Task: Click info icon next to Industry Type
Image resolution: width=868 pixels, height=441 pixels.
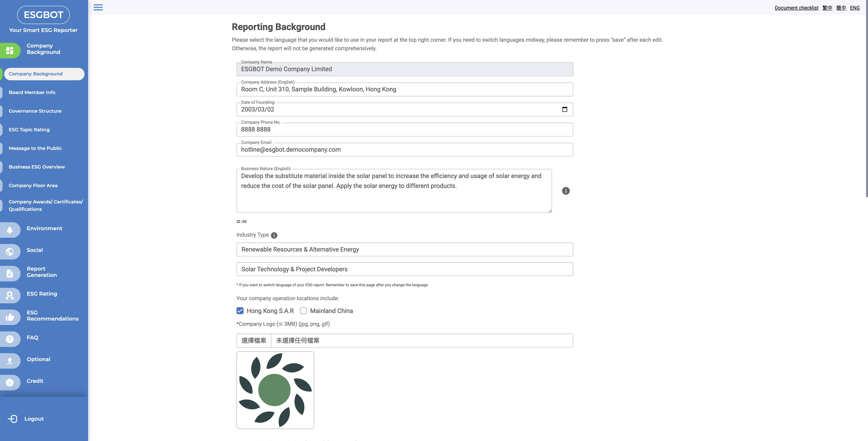Action: tap(274, 235)
